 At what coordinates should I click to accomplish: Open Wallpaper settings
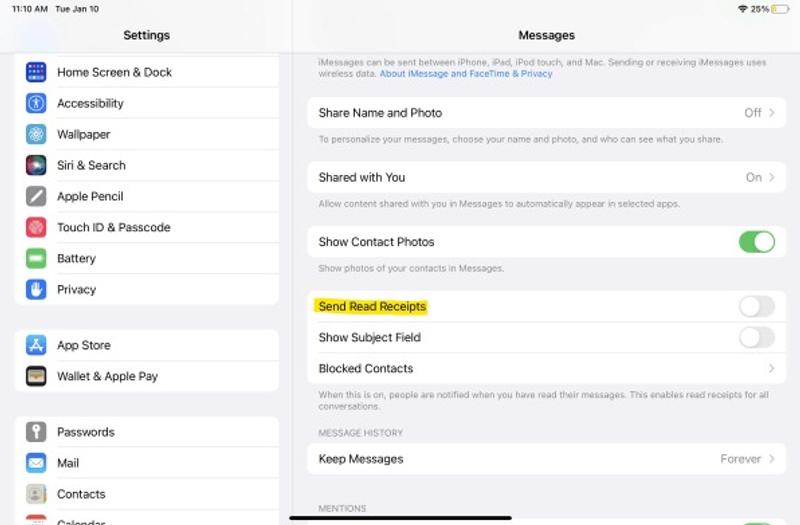coord(147,135)
